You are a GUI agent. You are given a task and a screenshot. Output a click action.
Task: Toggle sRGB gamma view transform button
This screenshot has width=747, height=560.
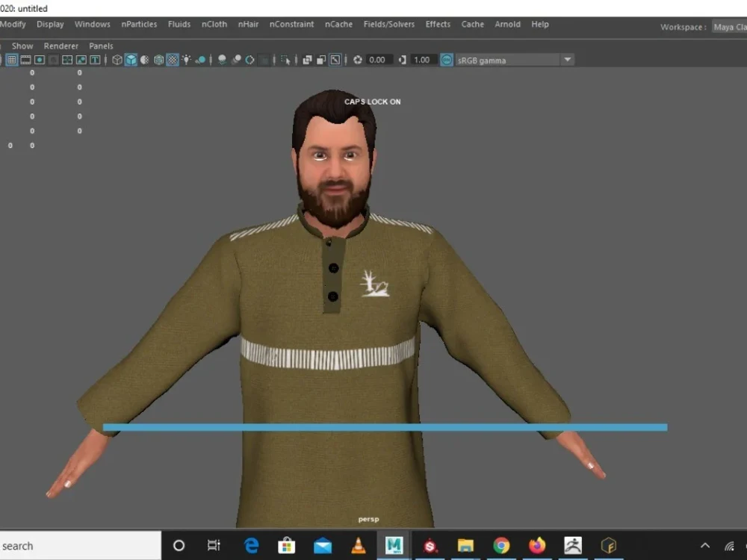point(446,60)
